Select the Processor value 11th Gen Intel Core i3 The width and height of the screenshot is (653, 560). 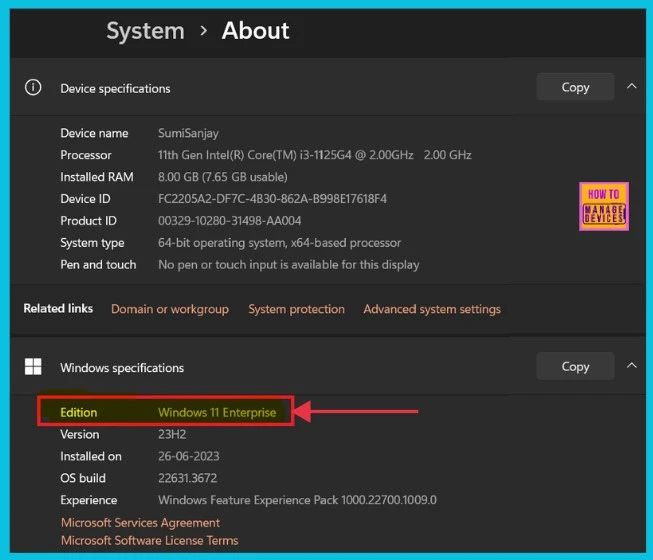[314, 155]
